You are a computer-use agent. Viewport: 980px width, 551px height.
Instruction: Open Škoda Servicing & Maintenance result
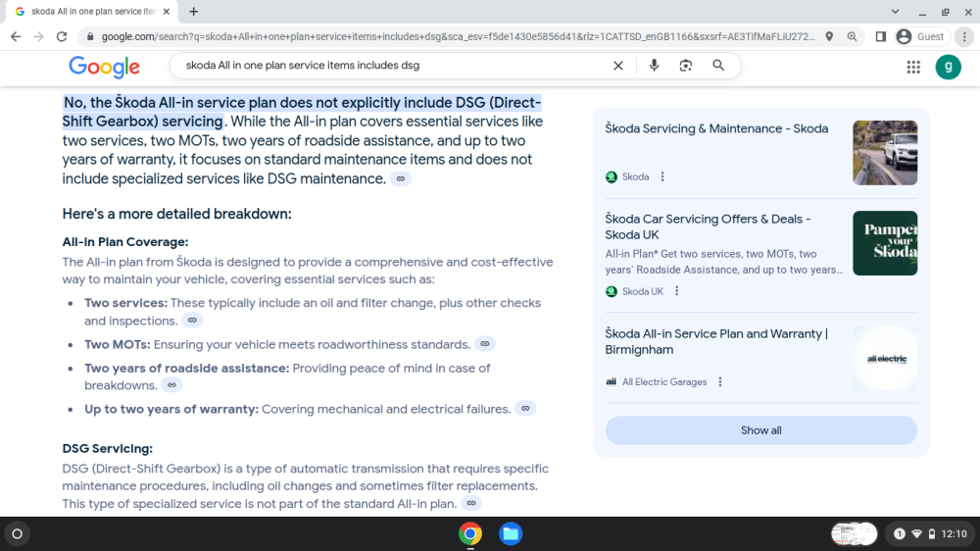tap(716, 128)
